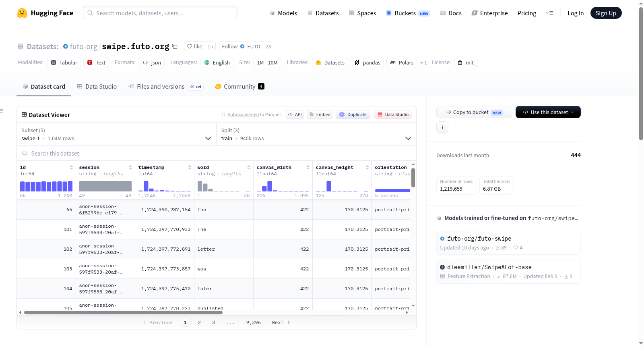Click the futo-org organization avatar icon
Image resolution: width=644 pixels, height=347 pixels.
(x=66, y=46)
